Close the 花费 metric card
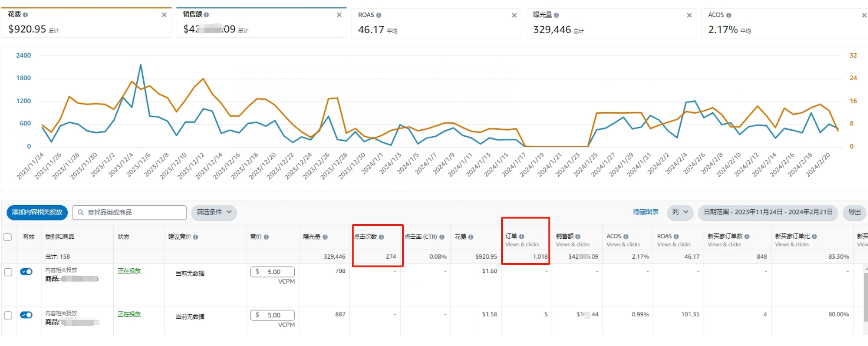Image resolution: width=868 pixels, height=346 pixels. (x=164, y=15)
